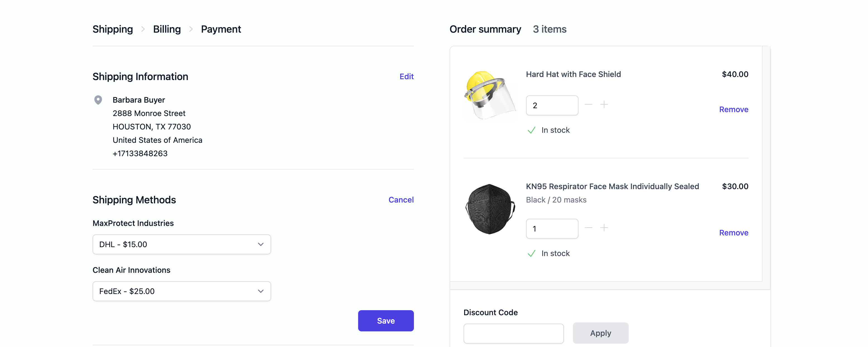The image size is (868, 347).
Task: Go to the Payment step
Action: pyautogui.click(x=221, y=29)
